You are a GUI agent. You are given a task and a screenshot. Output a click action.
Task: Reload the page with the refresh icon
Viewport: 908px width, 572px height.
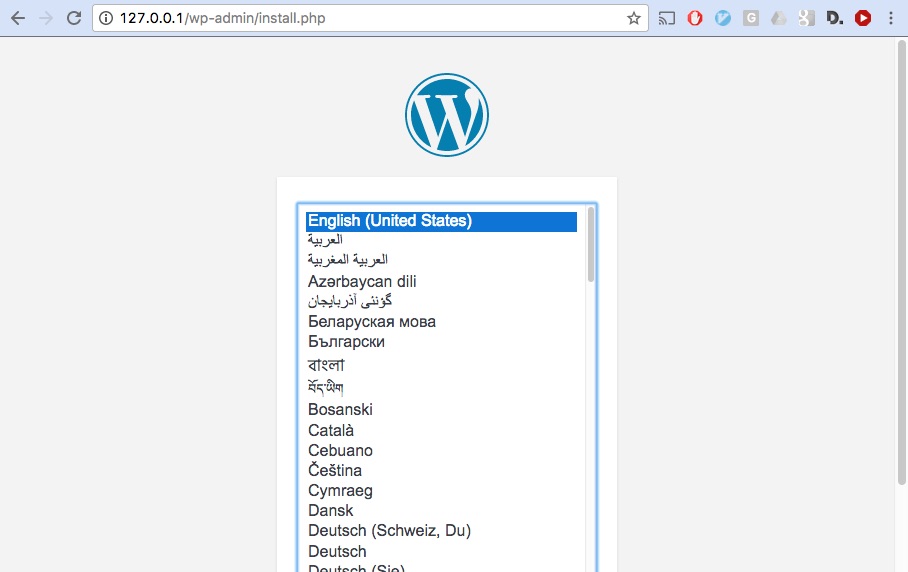pos(74,19)
